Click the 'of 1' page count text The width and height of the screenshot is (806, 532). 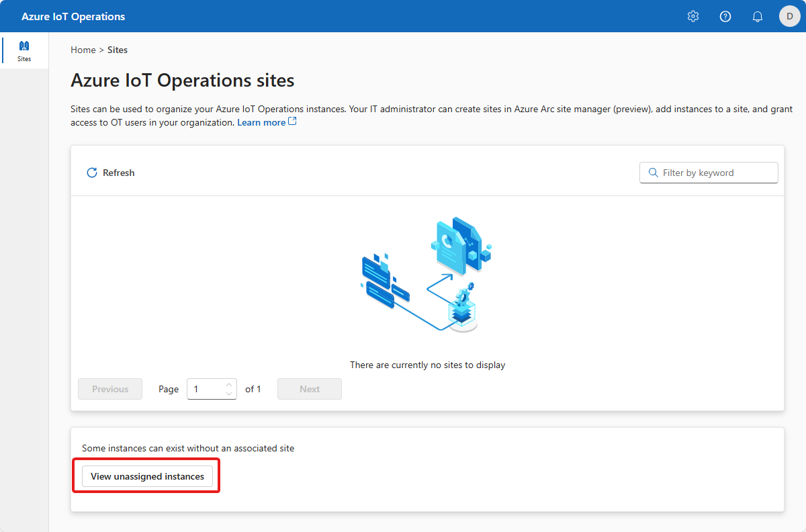(253, 389)
